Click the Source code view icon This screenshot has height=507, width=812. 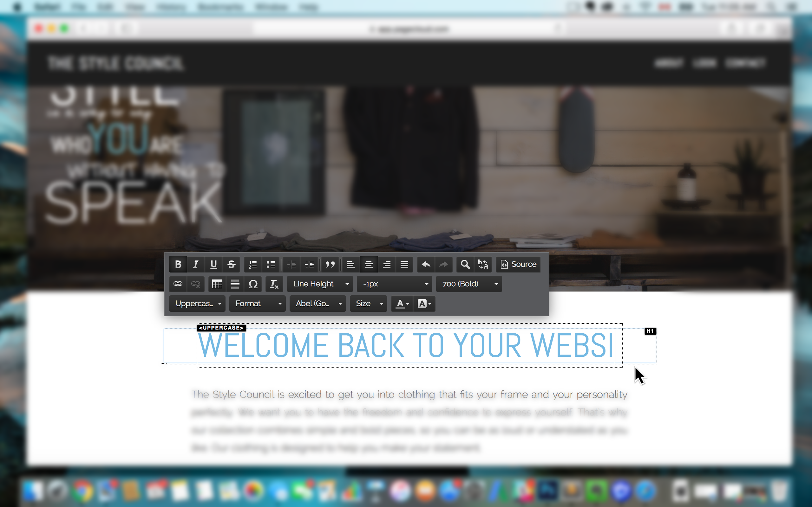tap(518, 264)
